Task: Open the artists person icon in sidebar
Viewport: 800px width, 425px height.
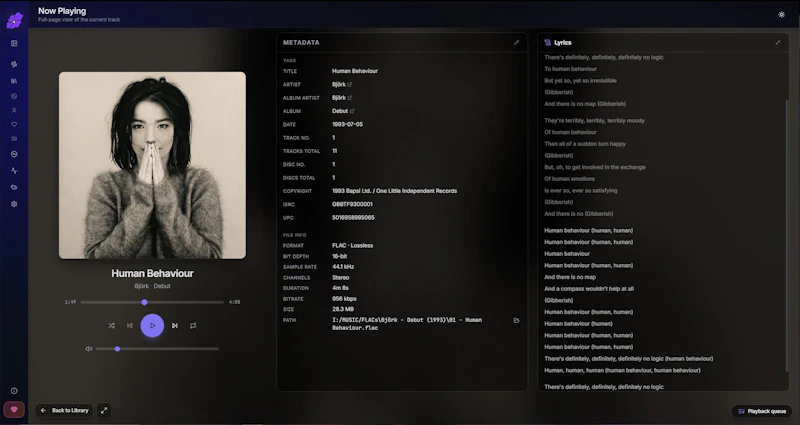Action: tap(14, 110)
